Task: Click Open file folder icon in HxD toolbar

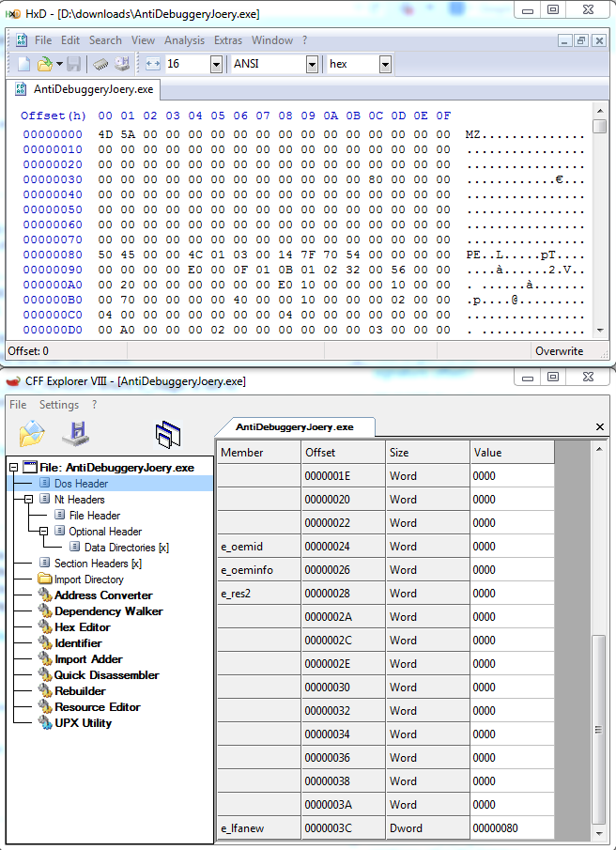Action: point(44,64)
